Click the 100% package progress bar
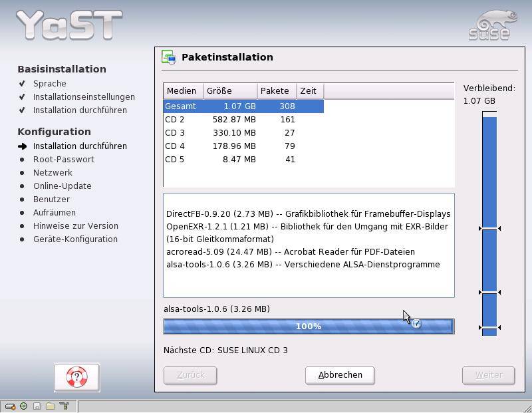Screen dimensions: 532x413 click(x=309, y=327)
